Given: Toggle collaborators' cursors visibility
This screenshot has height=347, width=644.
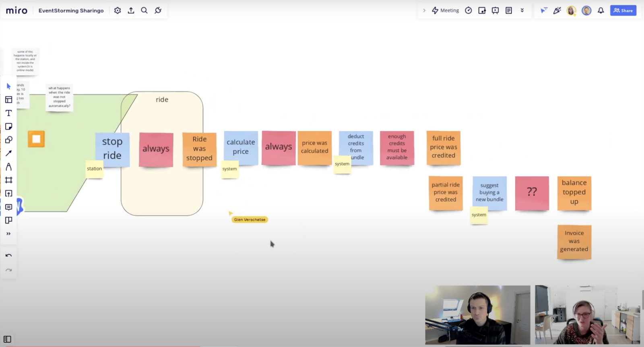Looking at the screenshot, I should [544, 10].
